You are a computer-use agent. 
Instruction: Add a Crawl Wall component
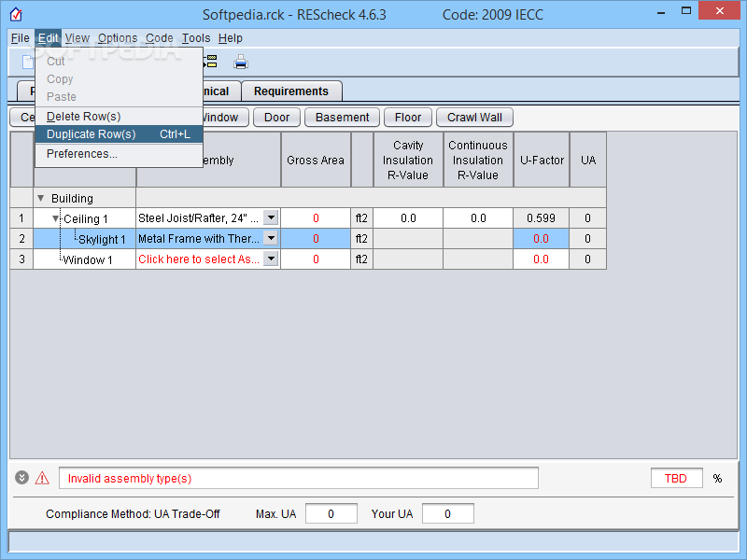click(474, 118)
